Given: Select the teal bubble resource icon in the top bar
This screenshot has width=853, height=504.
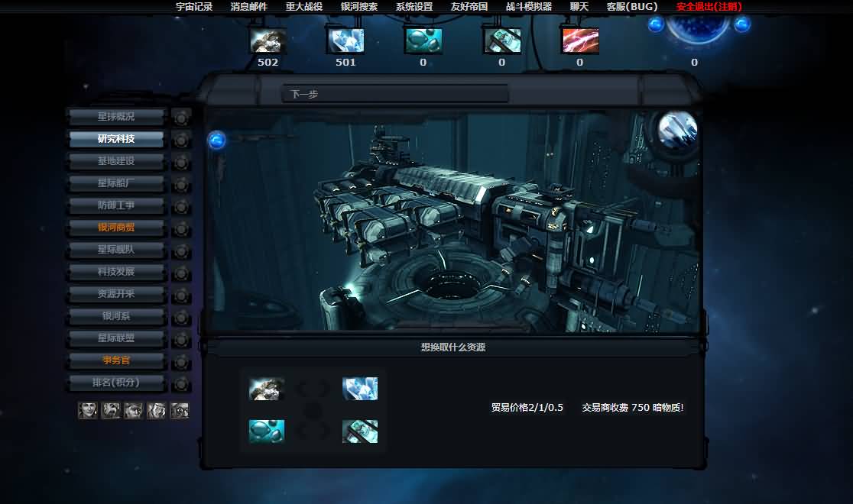Looking at the screenshot, I should coord(423,40).
